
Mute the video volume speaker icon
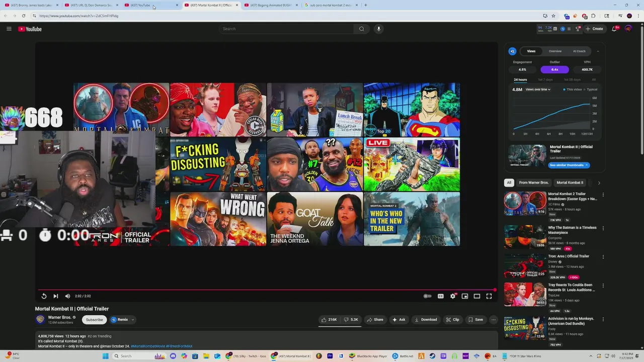point(67,296)
